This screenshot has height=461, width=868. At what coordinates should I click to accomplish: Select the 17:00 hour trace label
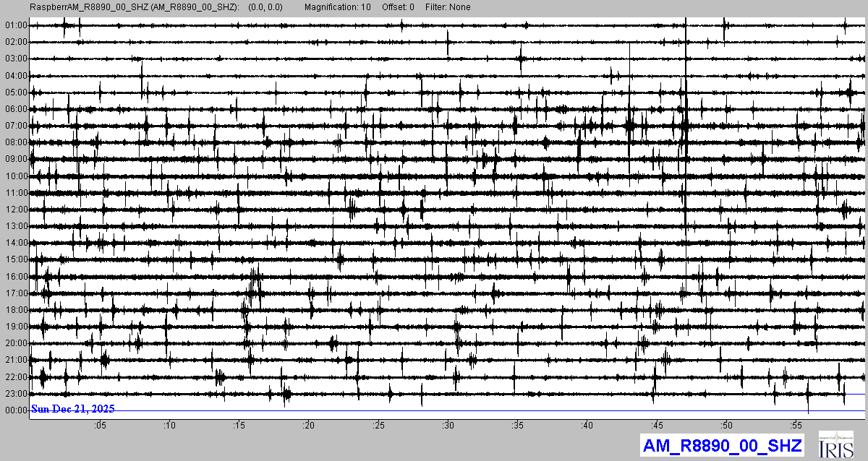(x=15, y=293)
